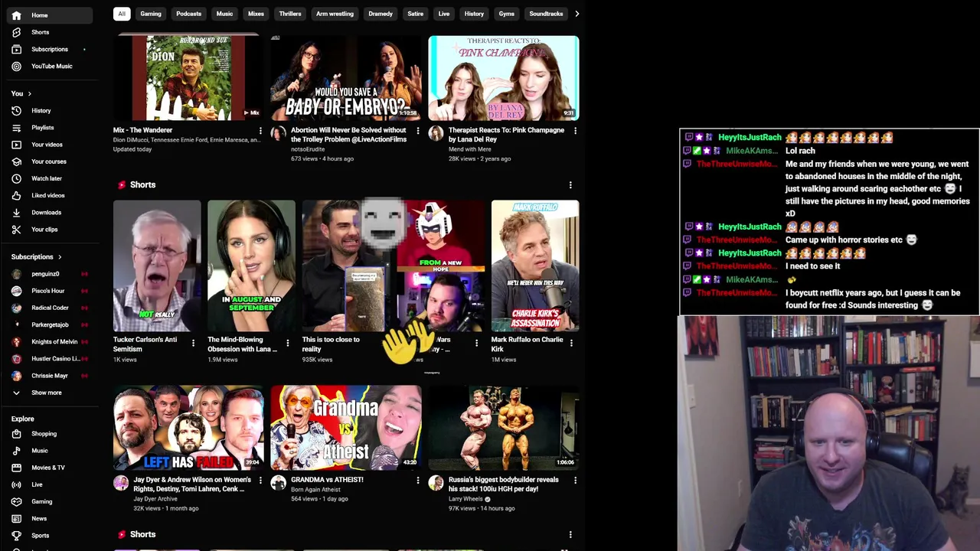Expand the Subscriptions section header

[x=37, y=257]
